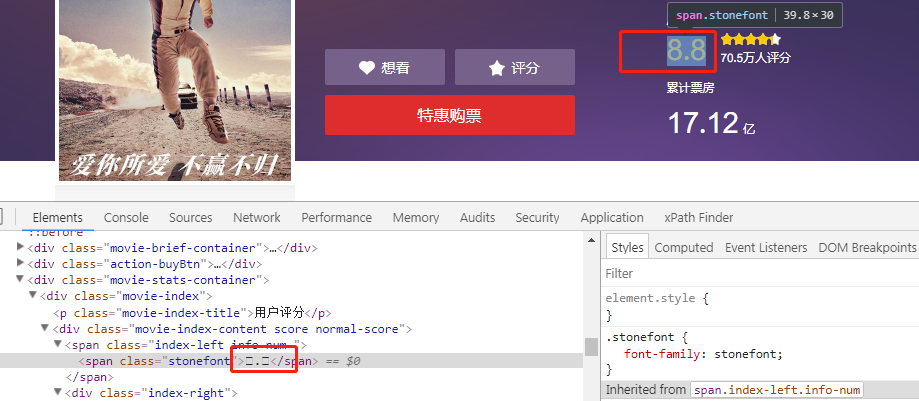Open the Elements tab in DevTools

[x=57, y=218]
